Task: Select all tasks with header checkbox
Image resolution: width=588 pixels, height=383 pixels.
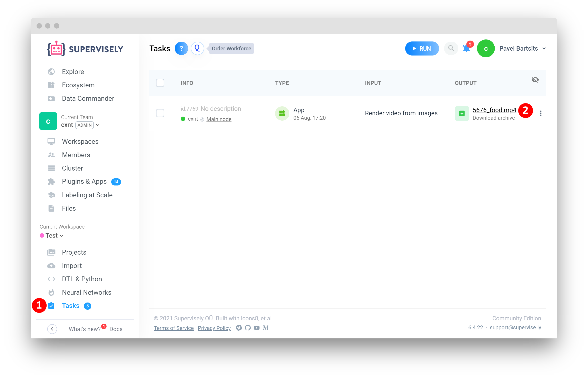Action: click(x=160, y=83)
